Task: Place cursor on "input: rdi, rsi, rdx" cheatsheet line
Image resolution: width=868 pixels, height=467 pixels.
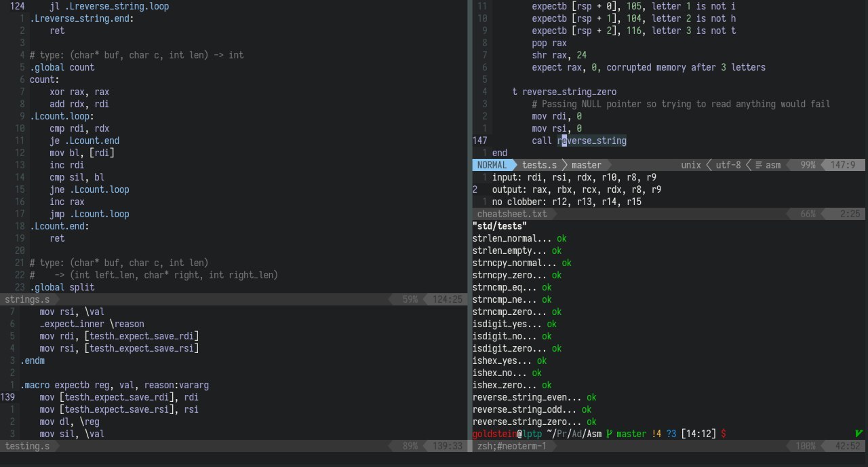Action: (574, 177)
